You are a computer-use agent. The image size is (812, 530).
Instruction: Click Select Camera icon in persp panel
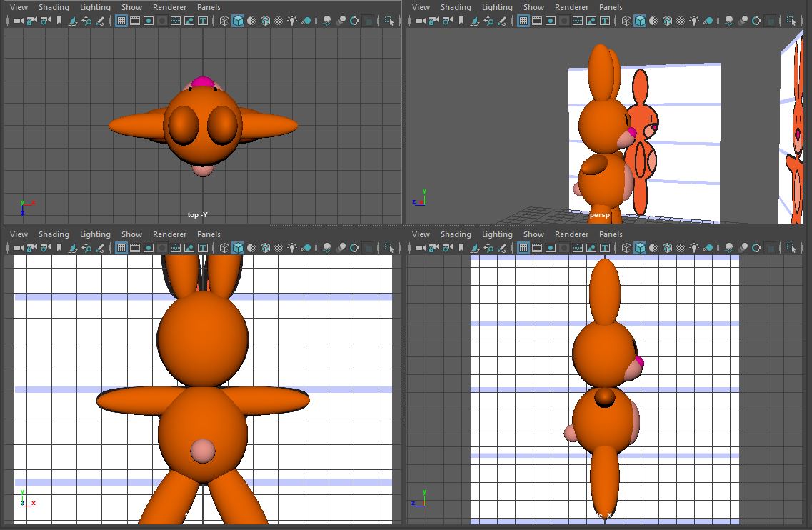(421, 21)
